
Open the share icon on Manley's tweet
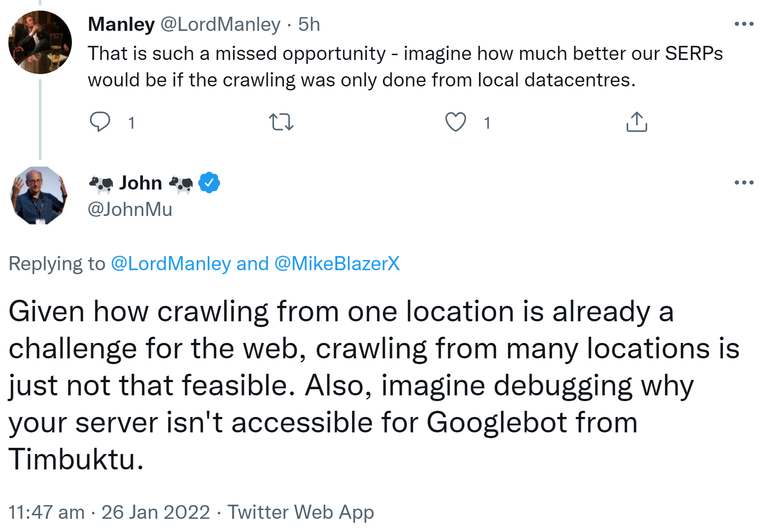click(x=636, y=123)
